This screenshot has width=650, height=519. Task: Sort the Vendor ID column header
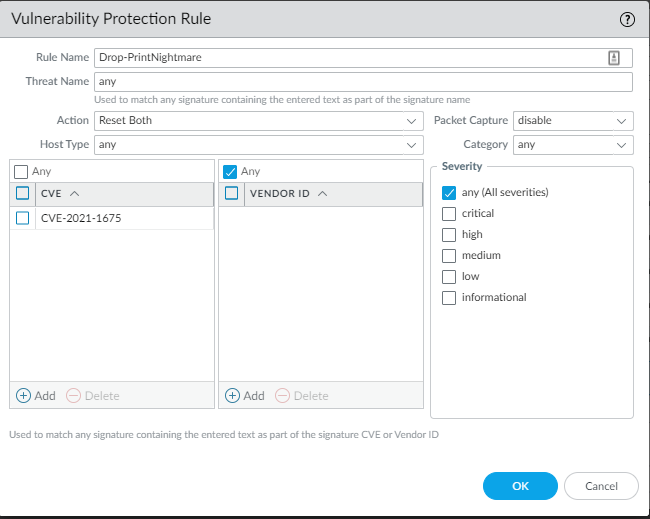point(322,193)
